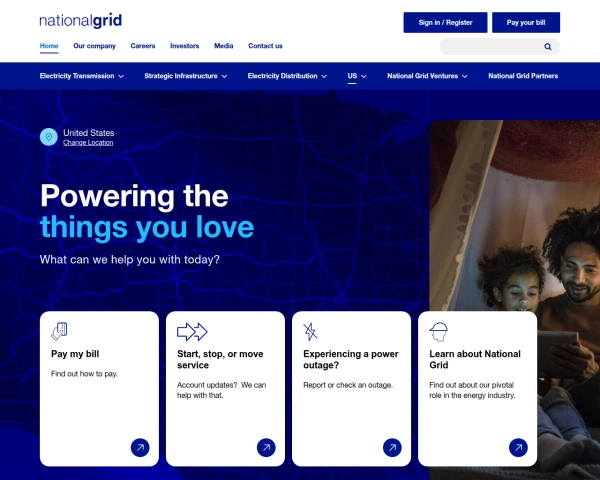This screenshot has height=480, width=600.
Task: Click the Pay my bill card icon
Action: [x=59, y=331]
